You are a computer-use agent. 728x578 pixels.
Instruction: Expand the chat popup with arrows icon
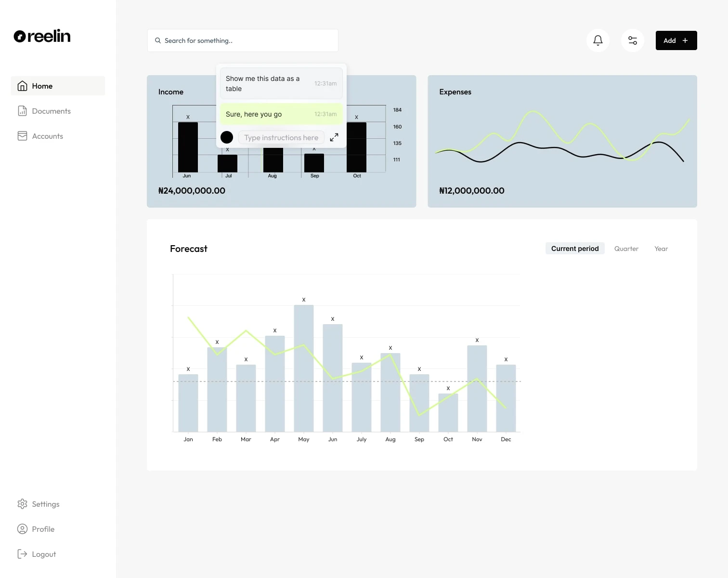click(334, 137)
